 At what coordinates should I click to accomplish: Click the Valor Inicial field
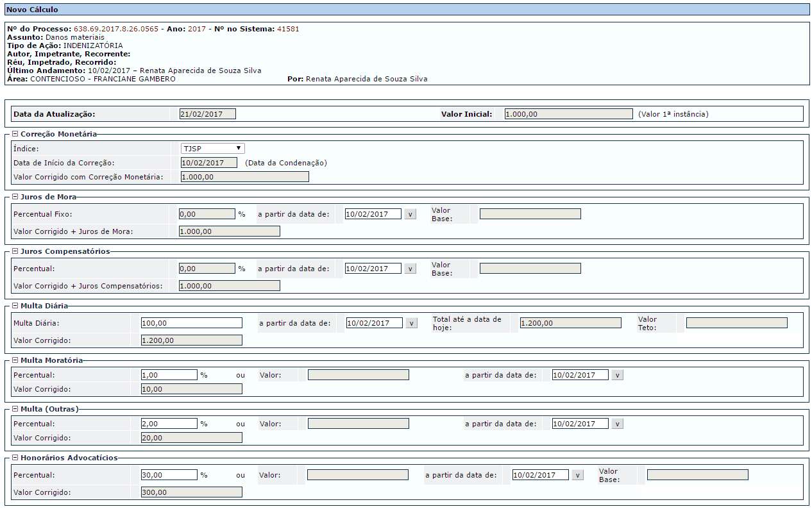click(x=568, y=114)
